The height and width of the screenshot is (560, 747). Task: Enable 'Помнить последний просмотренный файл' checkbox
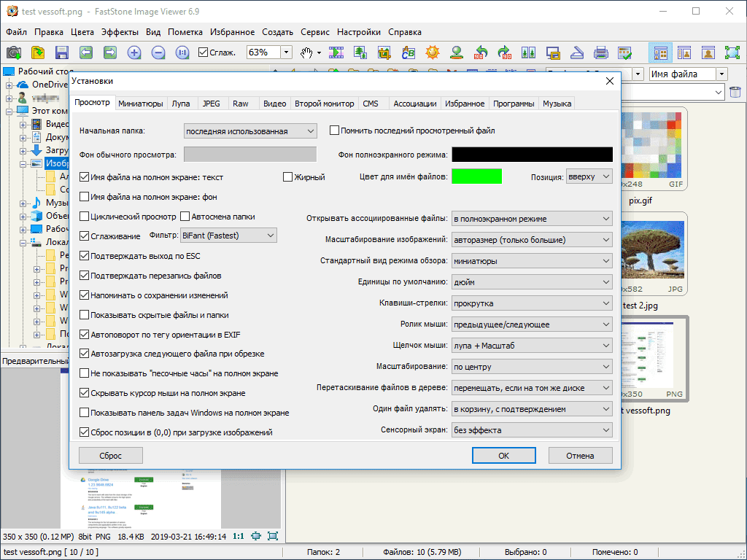coord(334,131)
